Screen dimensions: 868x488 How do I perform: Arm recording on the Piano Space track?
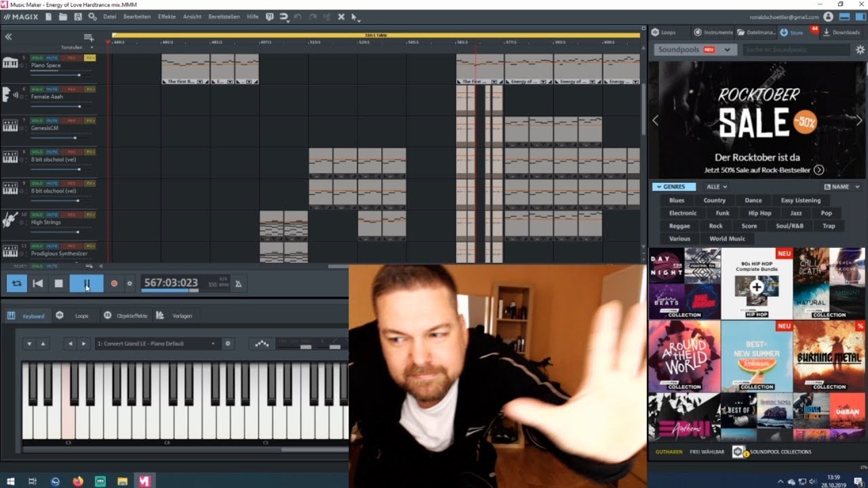[71, 58]
